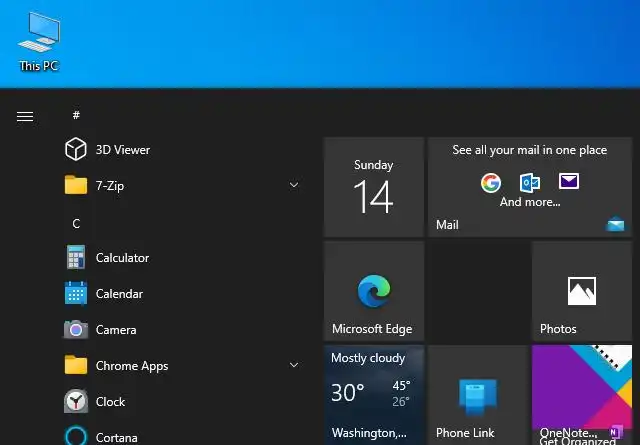The image size is (640, 445).
Task: Click 'And more...' text in Mail tile
Action: pos(530,202)
